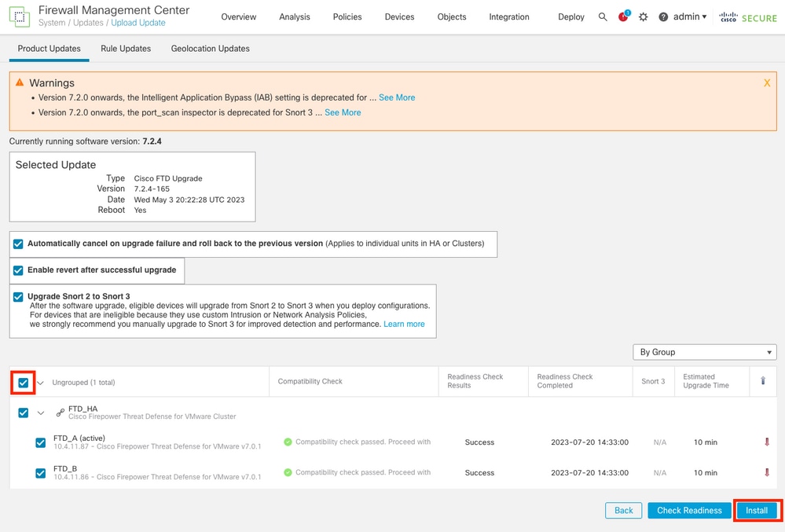
Task: Open the Deploy menu
Action: [x=571, y=17]
